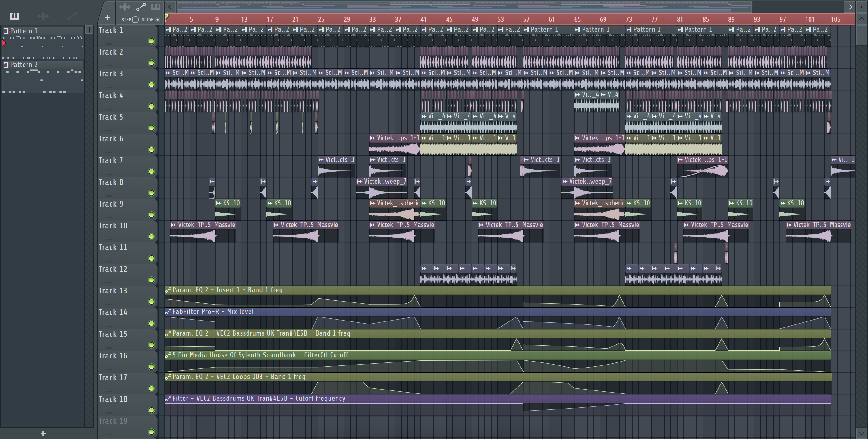This screenshot has height=439, width=868.
Task: Mute Track 3 with its green LED
Action: (x=151, y=85)
